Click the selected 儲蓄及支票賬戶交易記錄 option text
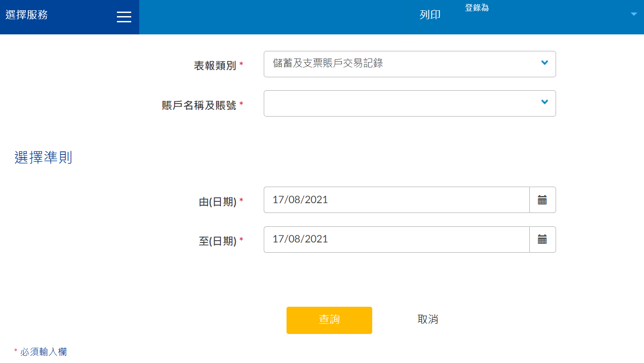 pyautogui.click(x=328, y=63)
